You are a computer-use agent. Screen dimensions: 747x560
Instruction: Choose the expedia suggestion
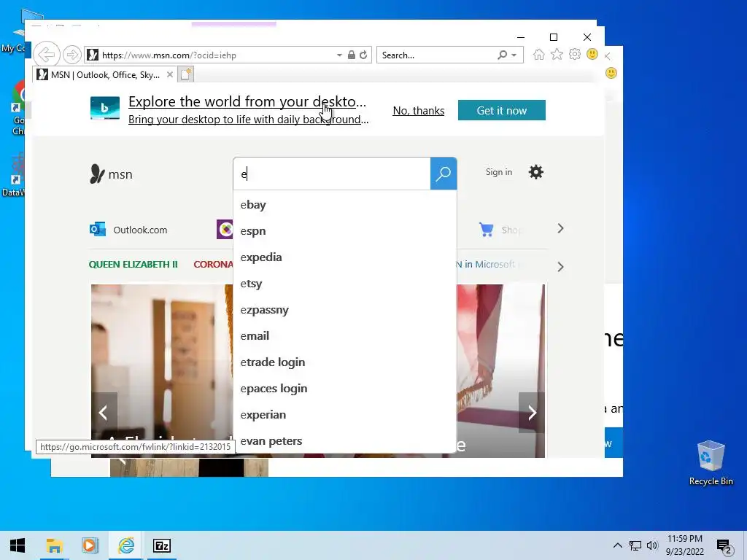(x=345, y=257)
